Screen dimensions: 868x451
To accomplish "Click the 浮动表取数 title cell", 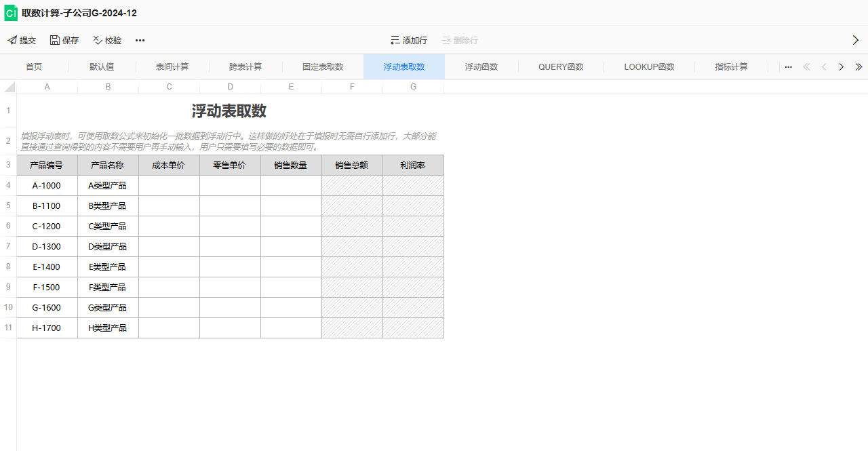I will coord(229,111).
